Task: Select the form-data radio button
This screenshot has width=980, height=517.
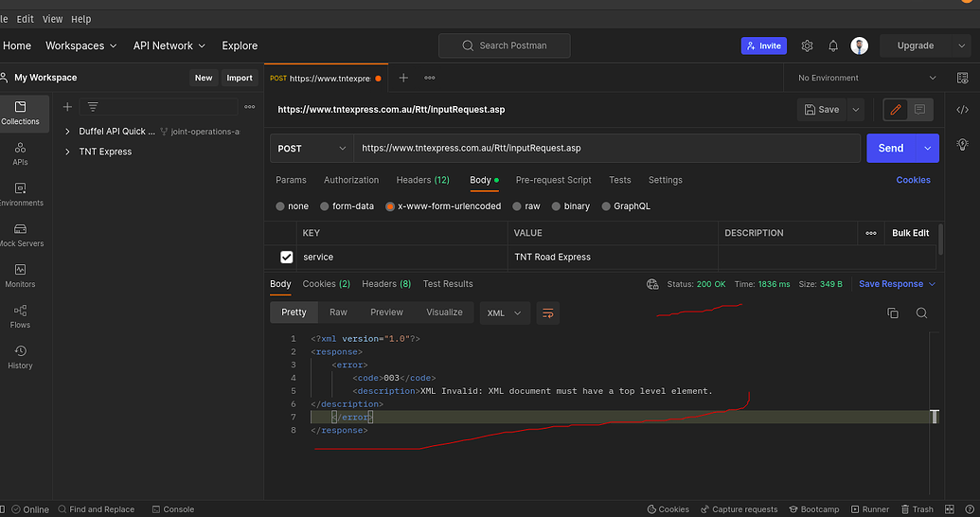Action: coord(325,206)
